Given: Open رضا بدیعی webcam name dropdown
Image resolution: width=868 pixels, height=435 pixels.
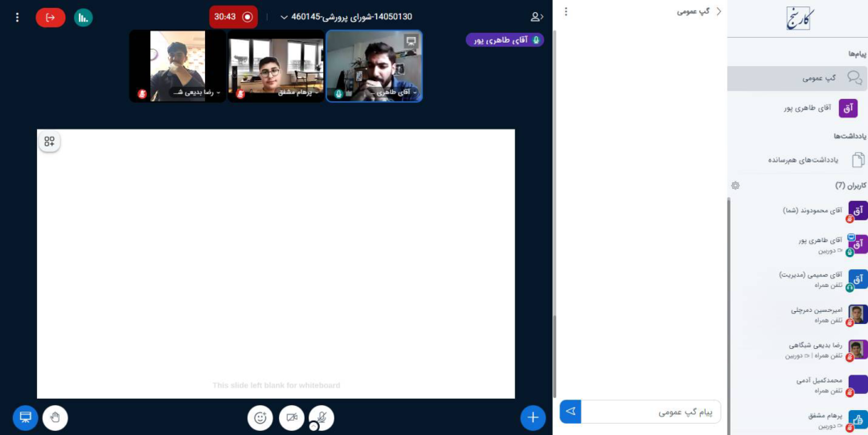Looking at the screenshot, I should click(x=196, y=93).
